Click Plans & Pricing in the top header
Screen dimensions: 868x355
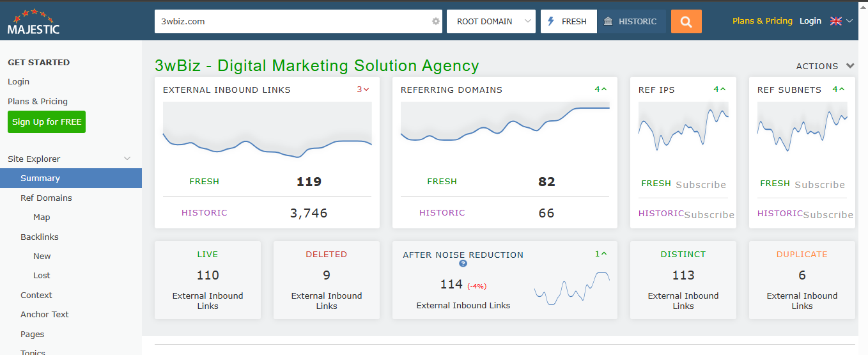[763, 21]
